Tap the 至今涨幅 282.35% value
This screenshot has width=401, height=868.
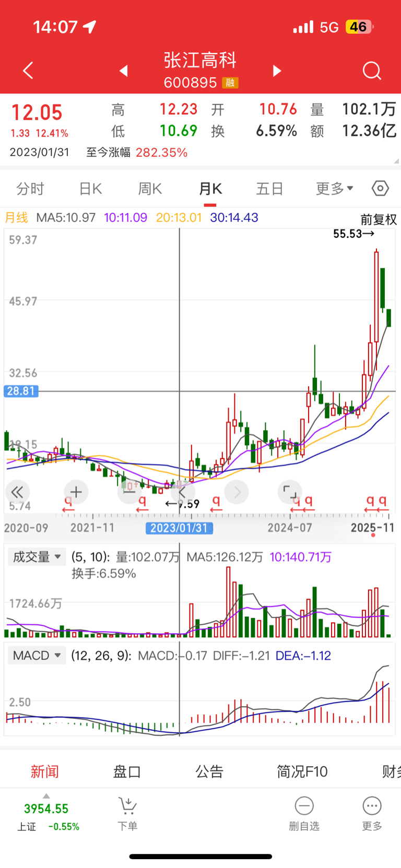tap(161, 152)
